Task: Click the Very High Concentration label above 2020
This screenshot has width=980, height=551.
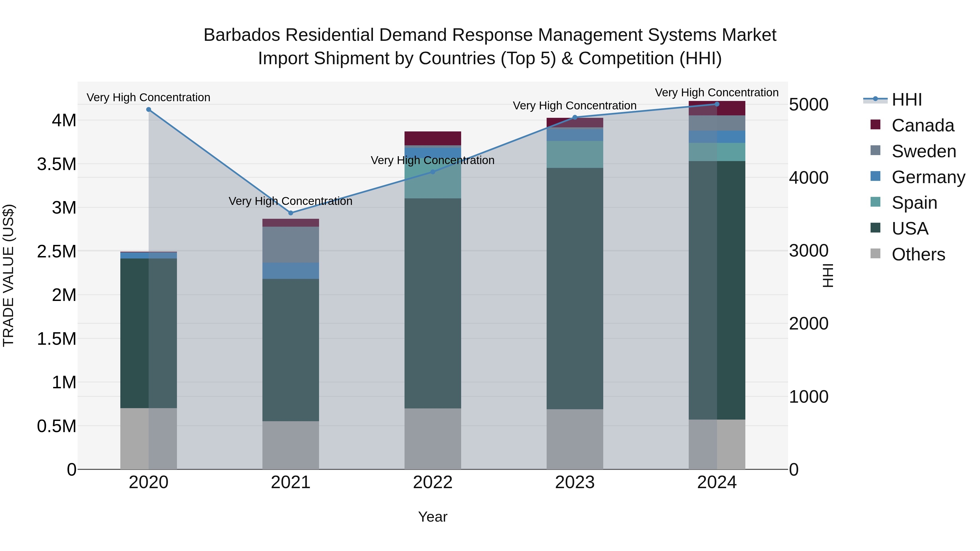Action: tap(148, 97)
